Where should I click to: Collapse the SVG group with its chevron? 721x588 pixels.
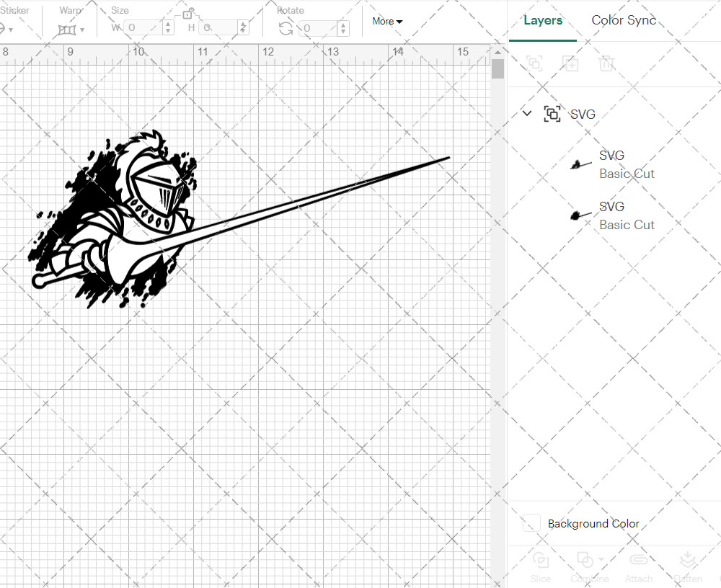coord(526,113)
